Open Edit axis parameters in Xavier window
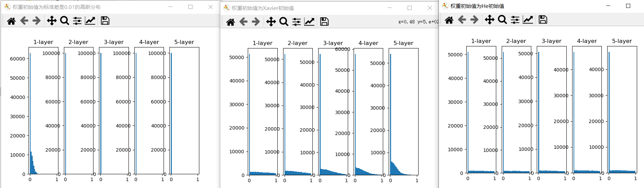This screenshot has height=188, width=644. tap(309, 22)
